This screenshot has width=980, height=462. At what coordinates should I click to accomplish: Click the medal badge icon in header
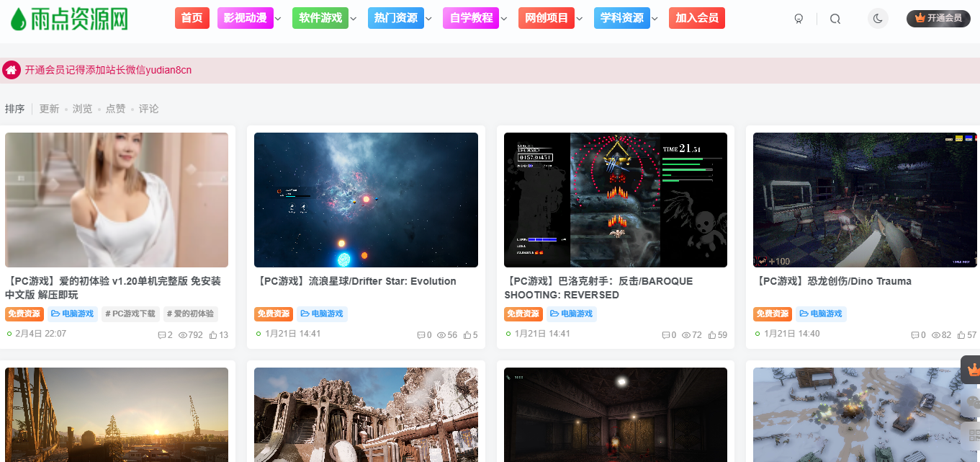(x=799, y=19)
